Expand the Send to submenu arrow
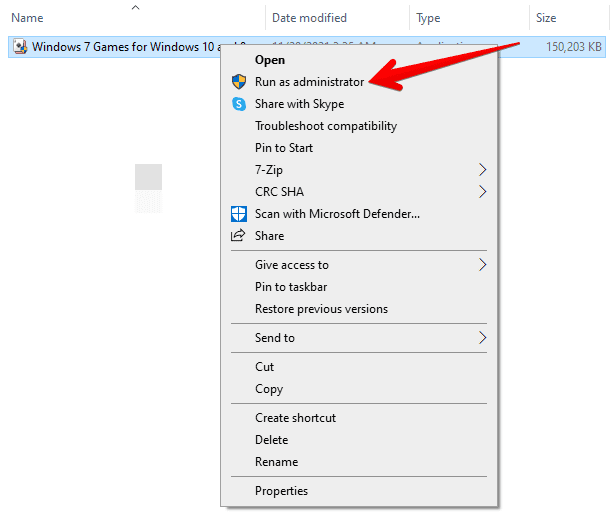The image size is (613, 514). click(483, 338)
